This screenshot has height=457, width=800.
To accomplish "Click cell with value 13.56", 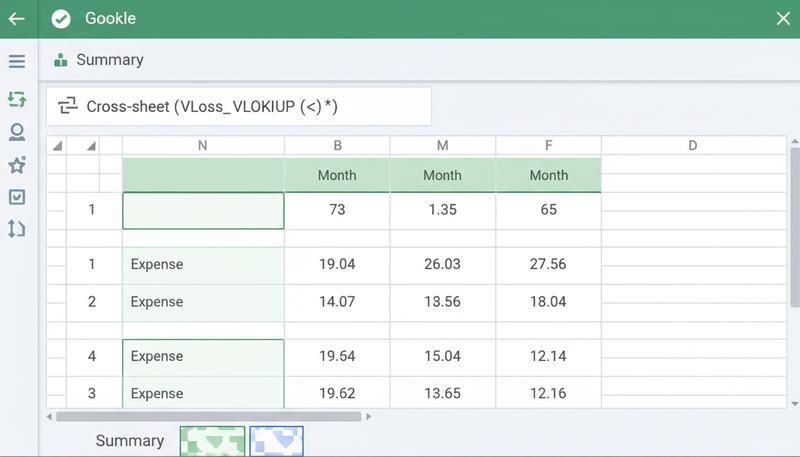I will click(x=443, y=302).
